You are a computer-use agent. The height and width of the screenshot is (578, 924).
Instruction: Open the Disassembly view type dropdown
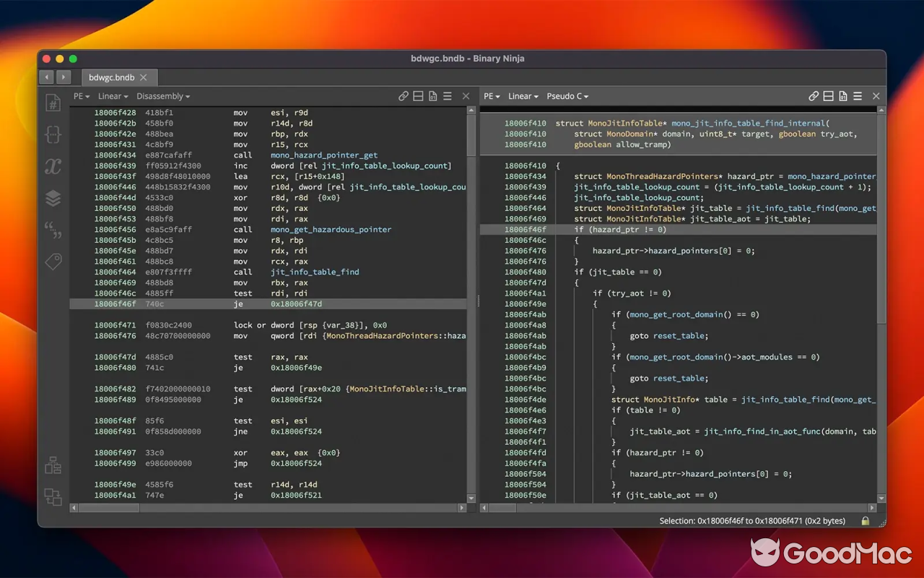tap(163, 96)
